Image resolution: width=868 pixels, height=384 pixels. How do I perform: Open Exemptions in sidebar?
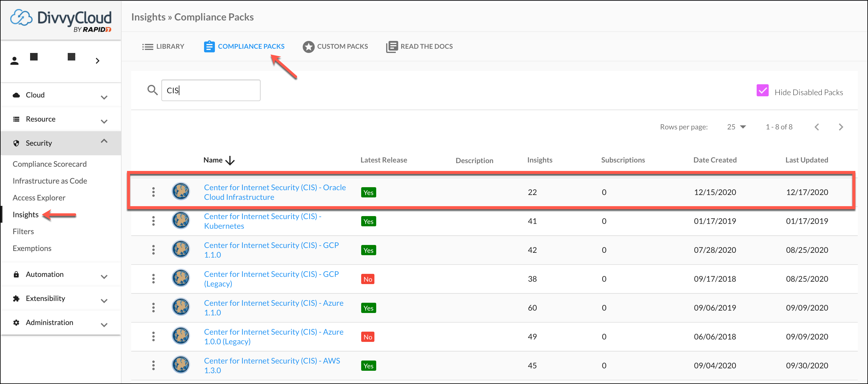pyautogui.click(x=32, y=248)
